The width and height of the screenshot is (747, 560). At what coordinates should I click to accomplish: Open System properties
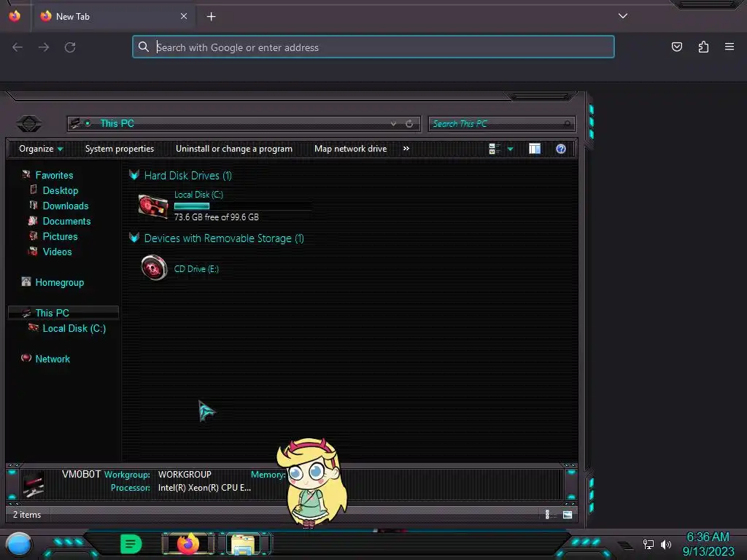click(x=120, y=149)
